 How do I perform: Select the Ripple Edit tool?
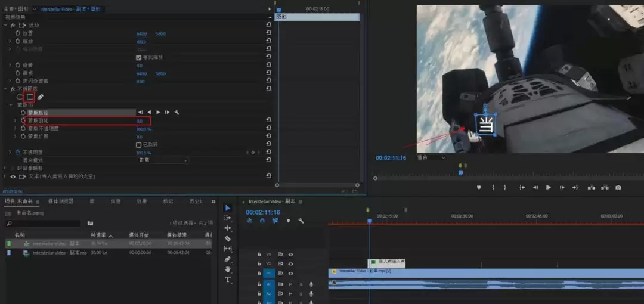click(228, 228)
